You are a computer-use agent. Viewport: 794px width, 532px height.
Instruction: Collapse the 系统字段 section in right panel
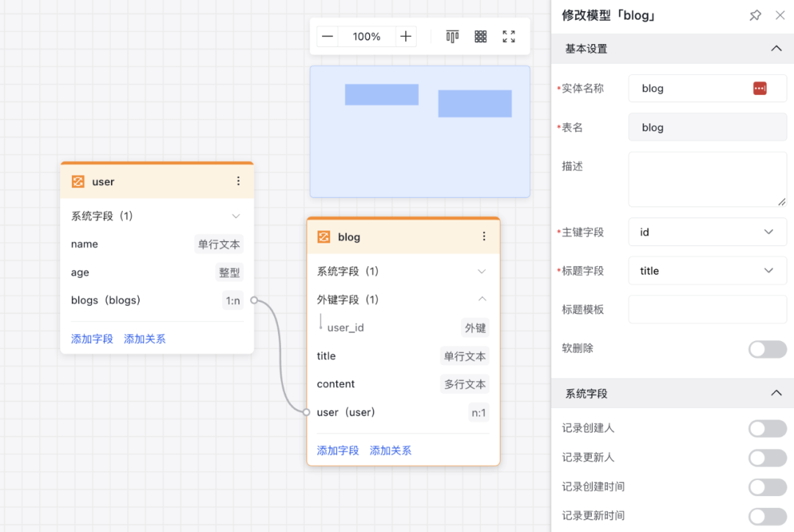tap(776, 393)
